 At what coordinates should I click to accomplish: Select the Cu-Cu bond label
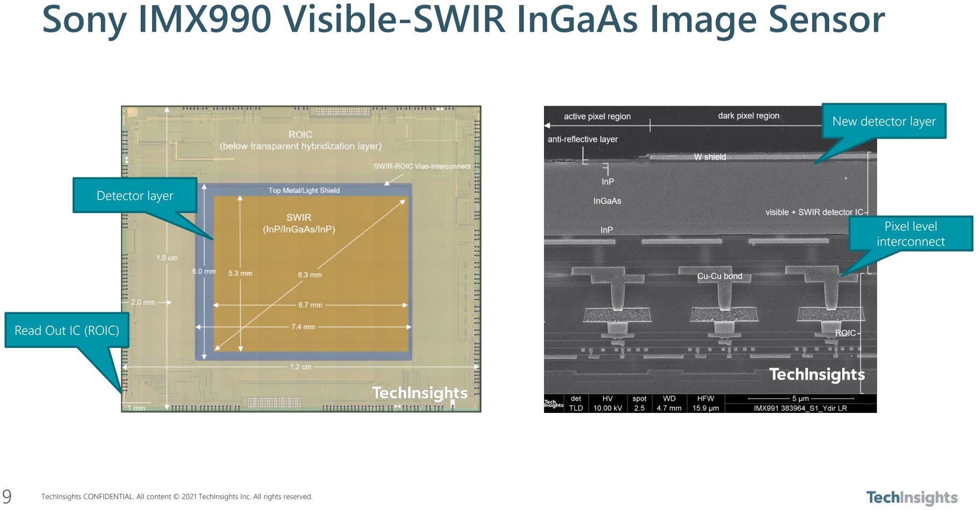coord(720,276)
